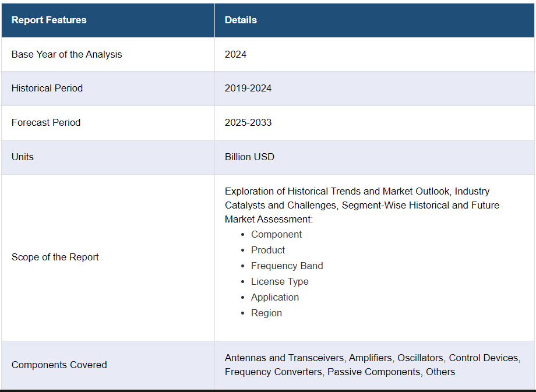
Task: Select the Scope of the Report label
Action: coord(55,257)
